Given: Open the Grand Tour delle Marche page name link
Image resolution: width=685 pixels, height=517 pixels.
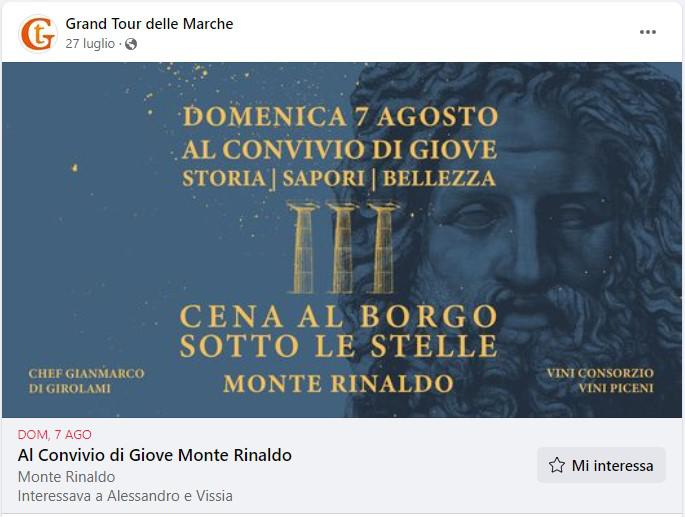Looking at the screenshot, I should click(x=149, y=23).
